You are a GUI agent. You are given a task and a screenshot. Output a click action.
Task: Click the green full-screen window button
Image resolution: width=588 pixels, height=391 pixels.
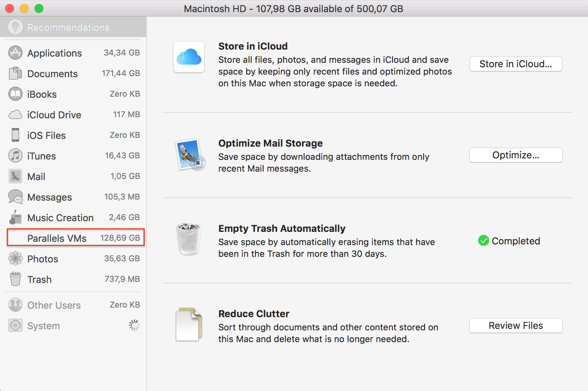tap(39, 8)
